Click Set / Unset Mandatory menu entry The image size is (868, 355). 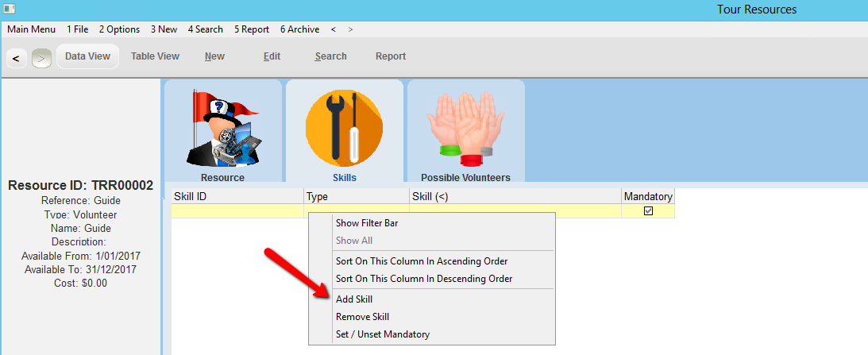click(383, 334)
